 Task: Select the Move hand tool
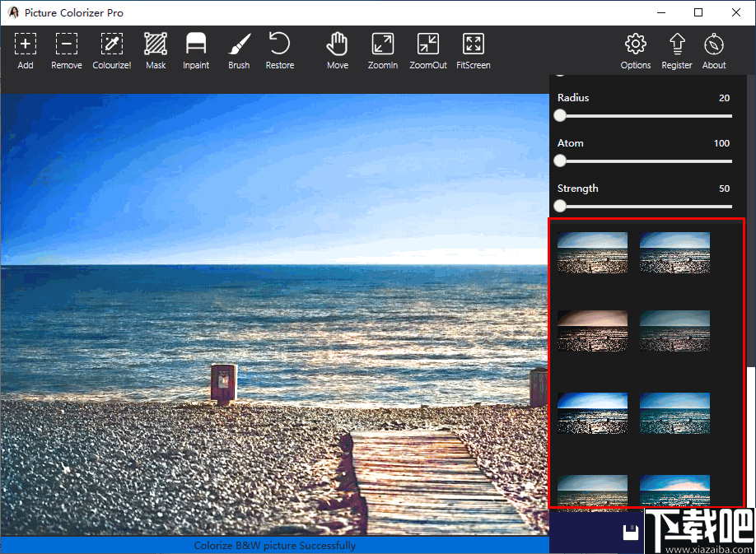tap(337, 49)
